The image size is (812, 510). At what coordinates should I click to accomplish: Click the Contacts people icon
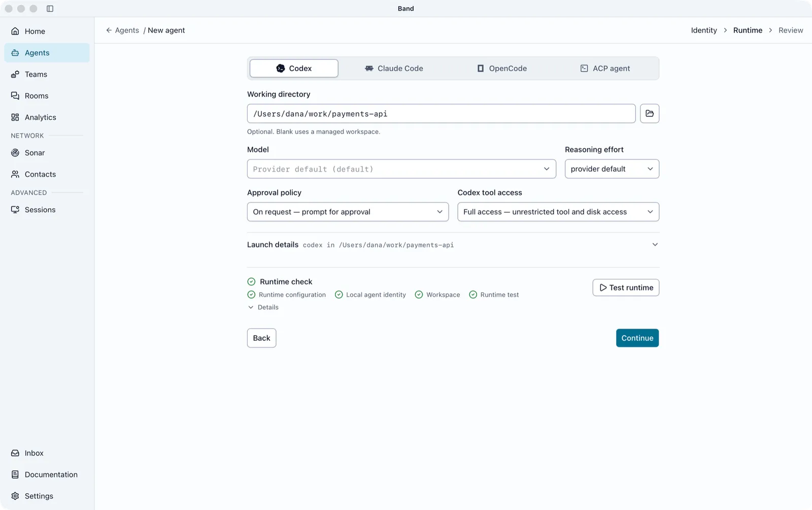coord(15,174)
